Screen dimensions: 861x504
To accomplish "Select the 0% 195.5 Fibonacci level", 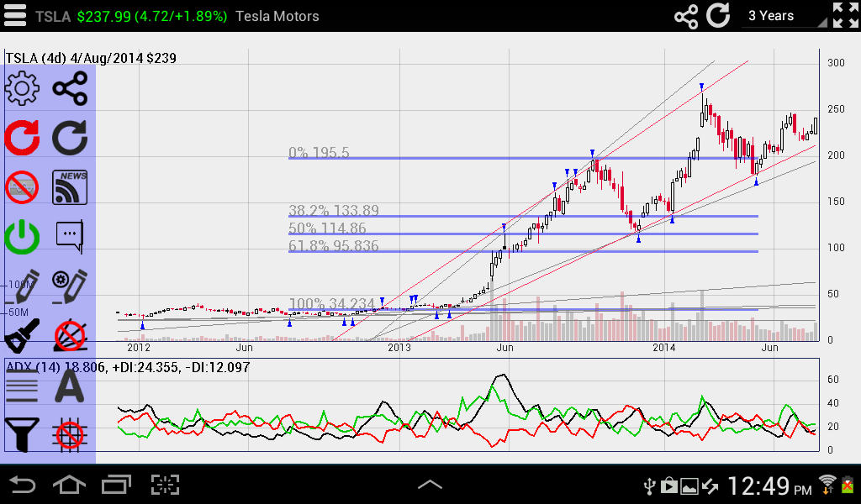I will 319,153.
